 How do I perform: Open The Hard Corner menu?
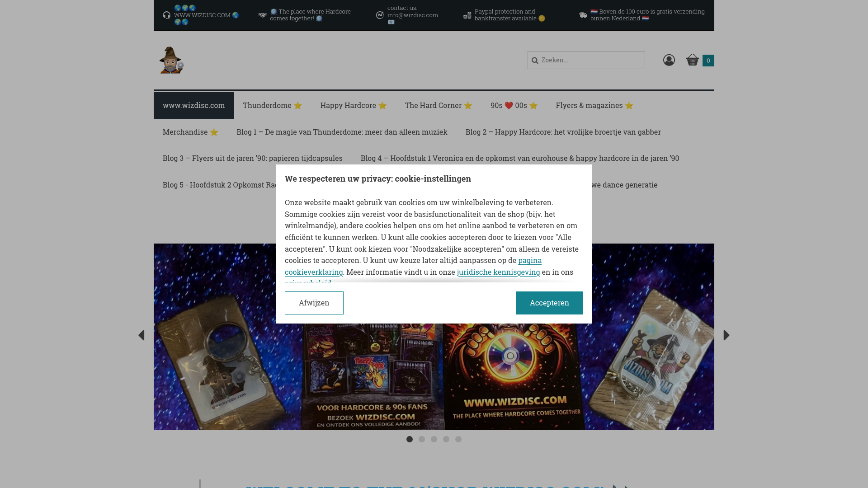[x=439, y=105]
